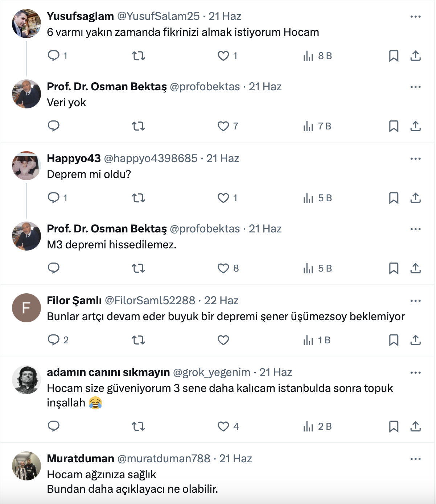Retweet the adamın canını sıkmayın tweet
The width and height of the screenshot is (436, 504).
(x=138, y=426)
